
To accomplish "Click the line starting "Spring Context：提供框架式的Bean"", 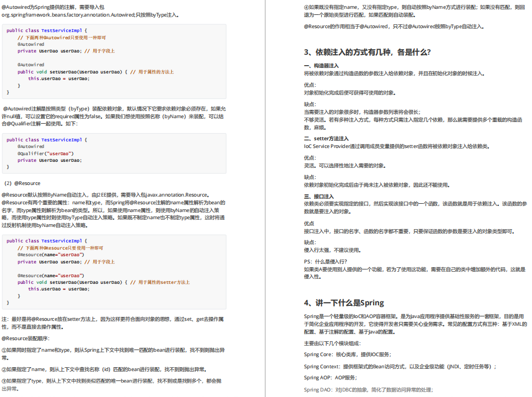I will point(400,367).
